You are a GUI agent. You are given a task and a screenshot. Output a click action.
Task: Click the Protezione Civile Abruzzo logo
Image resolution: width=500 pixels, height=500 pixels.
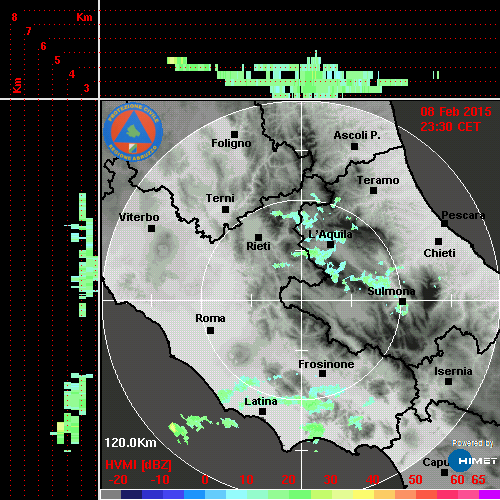pos(133,132)
